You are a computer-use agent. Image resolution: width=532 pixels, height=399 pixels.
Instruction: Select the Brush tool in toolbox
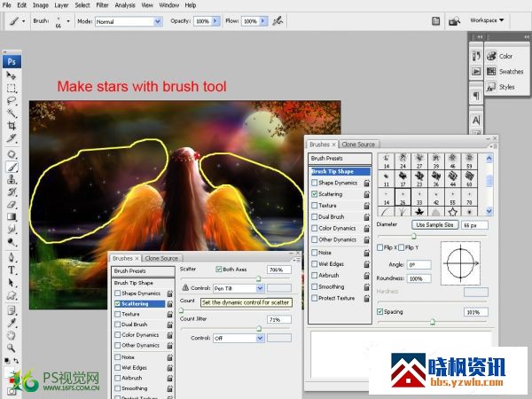[x=12, y=167]
